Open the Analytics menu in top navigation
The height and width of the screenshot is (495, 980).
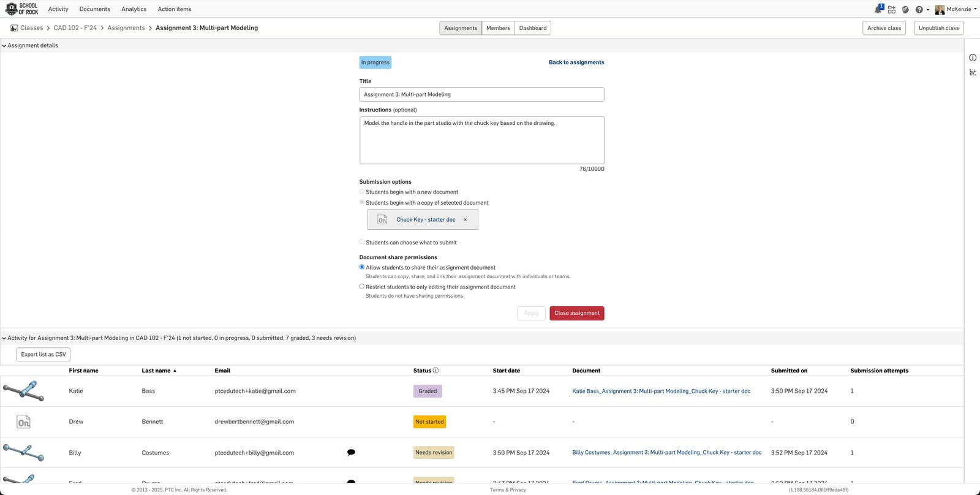(x=134, y=9)
